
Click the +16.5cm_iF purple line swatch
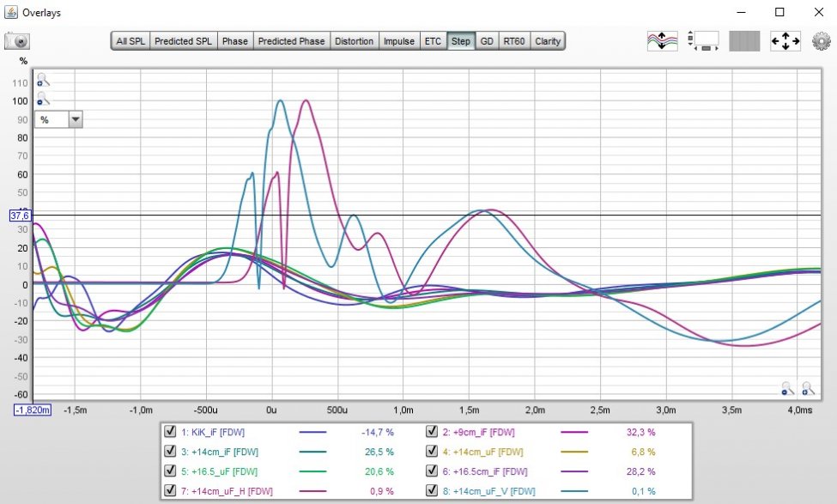(574, 471)
